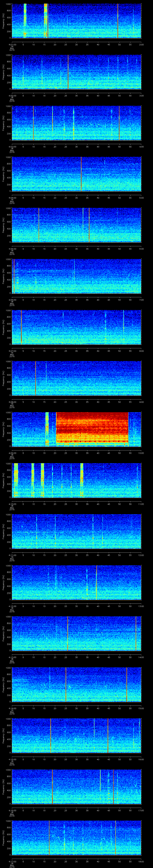Click the 4:05:00 spectrogram plot
Screen dimensions: 153x868
point(77,225)
